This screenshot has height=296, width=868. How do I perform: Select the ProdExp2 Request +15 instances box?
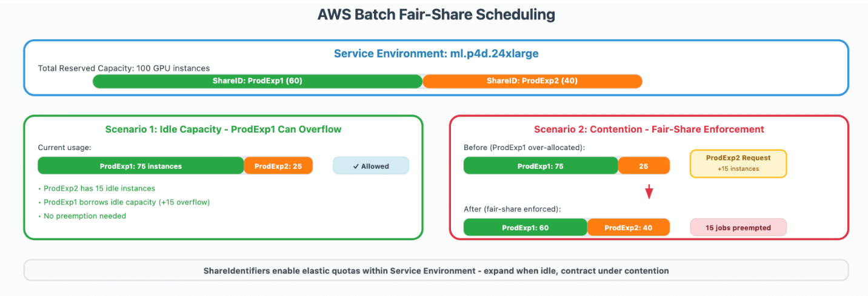pyautogui.click(x=738, y=163)
